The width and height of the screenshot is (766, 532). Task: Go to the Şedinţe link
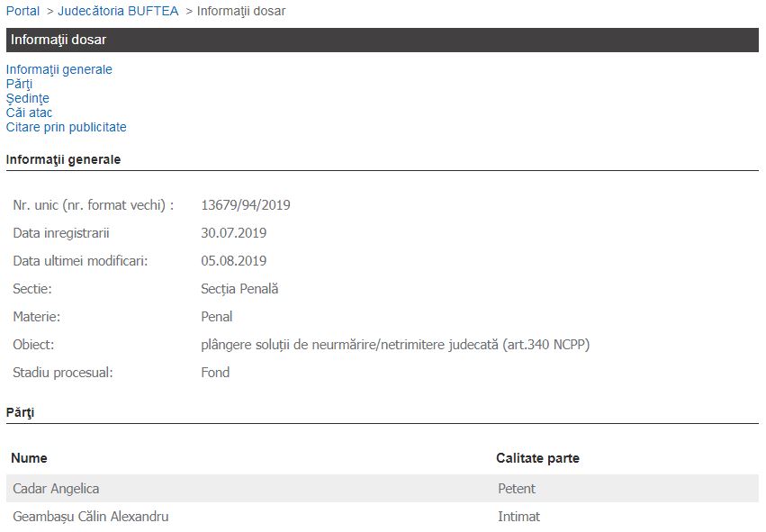(x=27, y=98)
